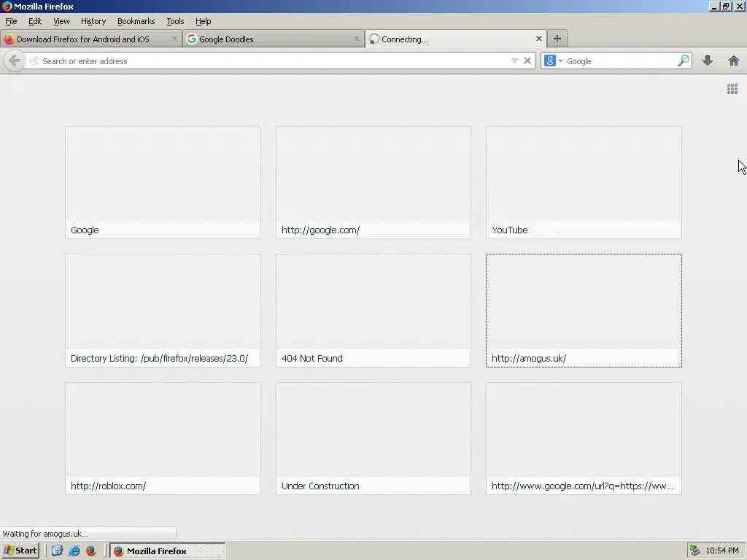Click the Firefox icon in the title bar
Viewport: 747px width, 560px height.
7,6
